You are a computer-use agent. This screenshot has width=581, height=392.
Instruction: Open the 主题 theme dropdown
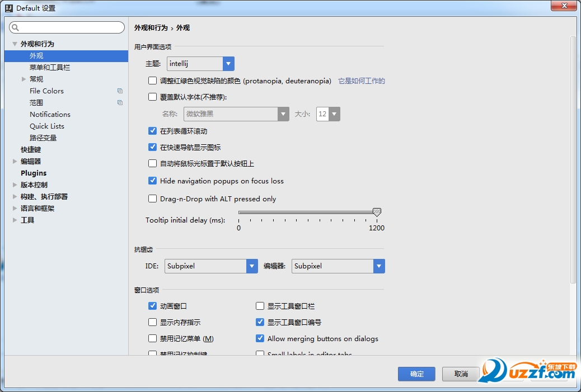coord(228,64)
